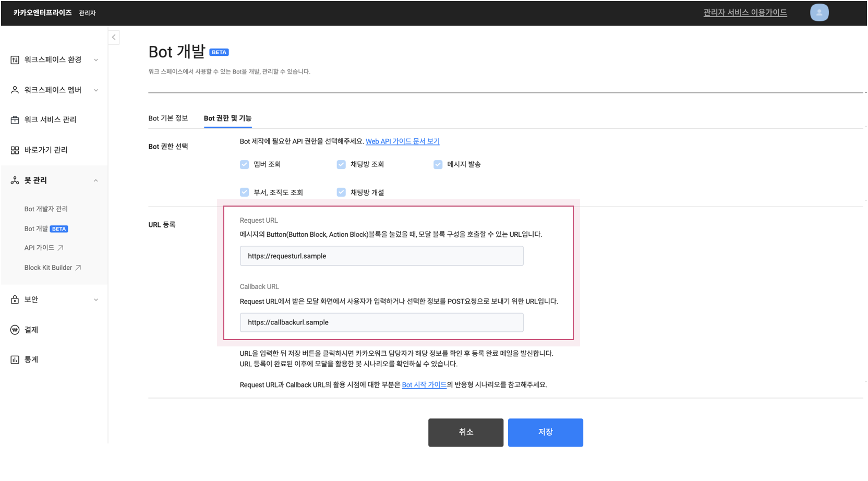868x481 pixels.
Task: Disable the 채팅방 개설 permission checkbox
Action: (341, 191)
